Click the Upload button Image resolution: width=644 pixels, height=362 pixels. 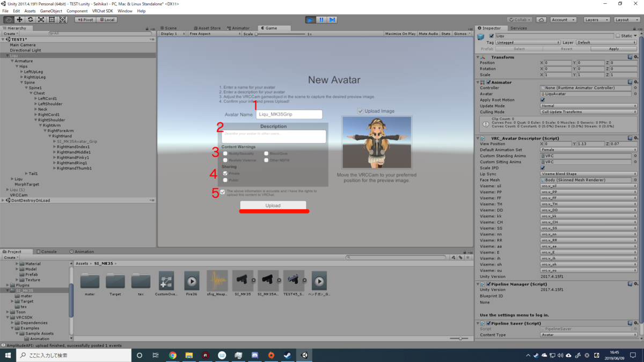coord(273,205)
